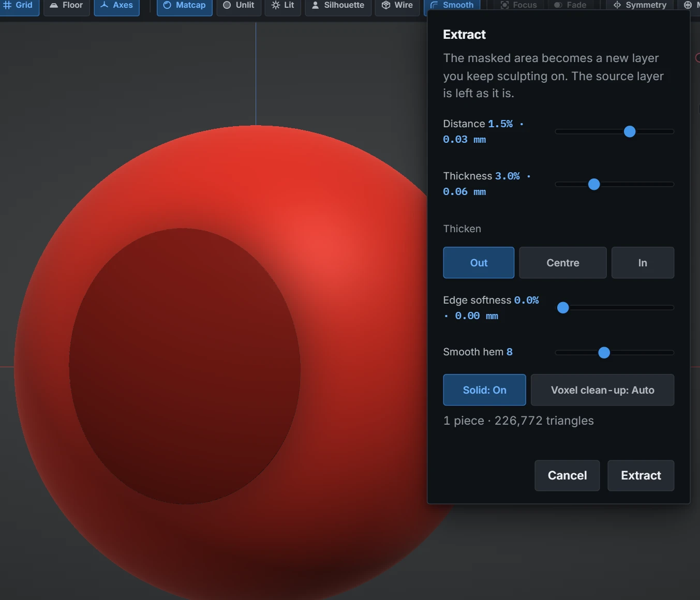
Task: Click the Smooth hem slider handle
Action: (604, 353)
